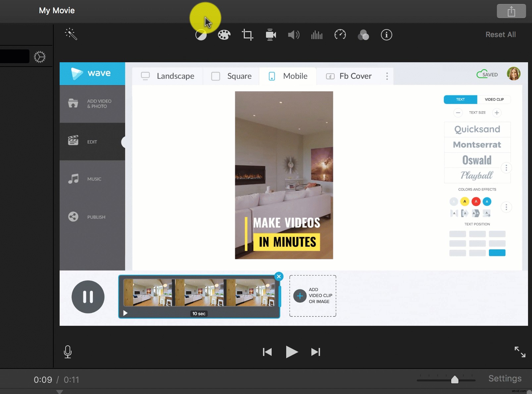532x394 pixels.
Task: Select the yellow text color style
Action: [465, 201]
